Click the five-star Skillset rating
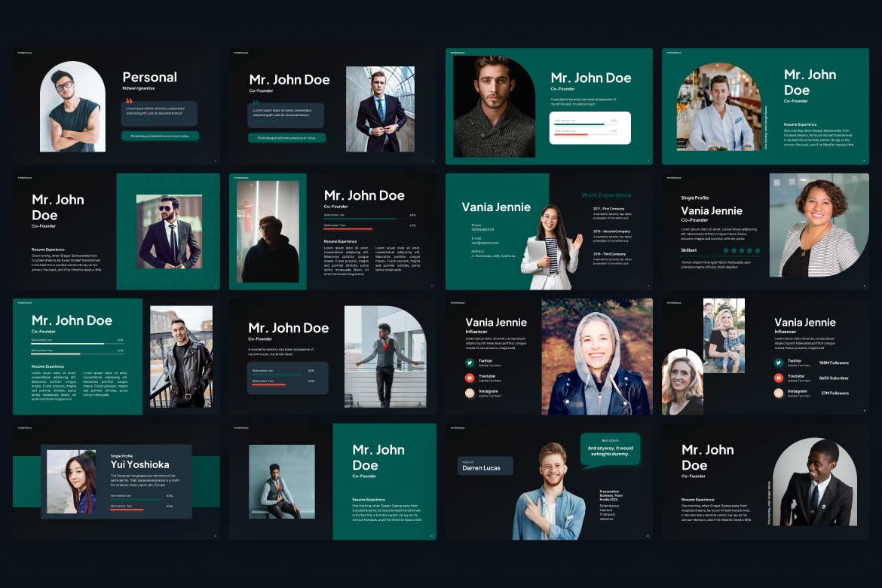This screenshot has width=882, height=588. pyautogui.click(x=741, y=250)
